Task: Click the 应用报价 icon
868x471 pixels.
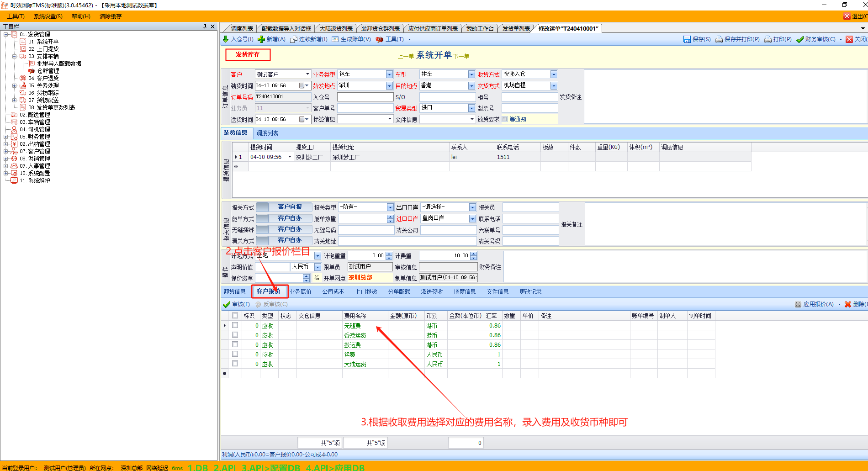Action: tap(798, 304)
